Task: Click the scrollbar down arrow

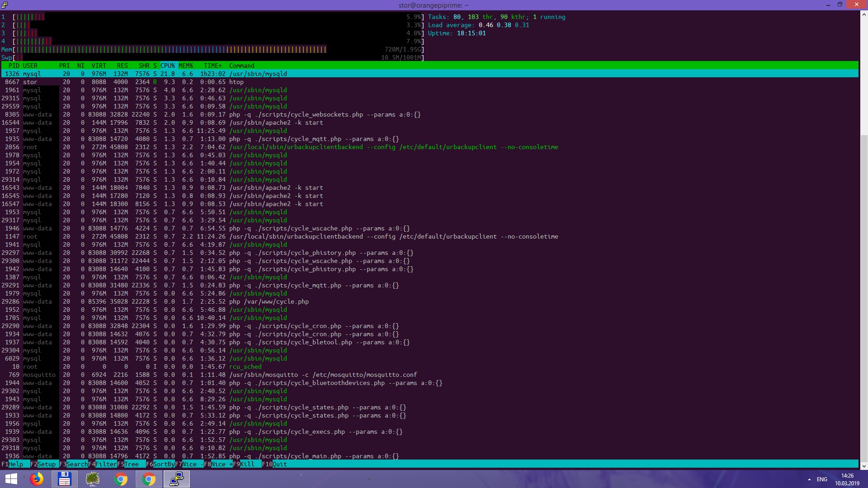Action: 863,466
